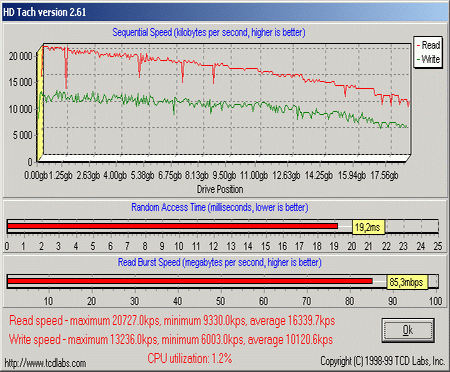The height and width of the screenshot is (372, 450).
Task: Click the CPU utilization: 1.2% text
Action: click(190, 359)
